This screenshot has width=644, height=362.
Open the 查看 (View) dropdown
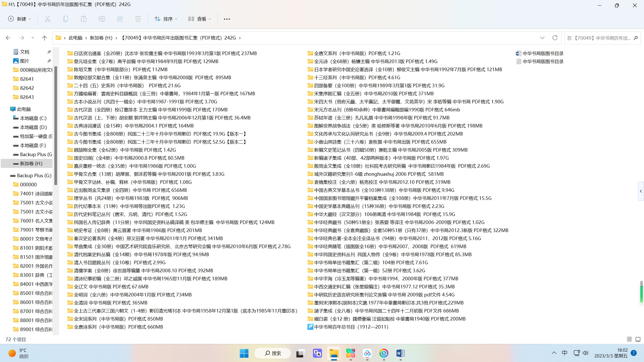point(199,19)
